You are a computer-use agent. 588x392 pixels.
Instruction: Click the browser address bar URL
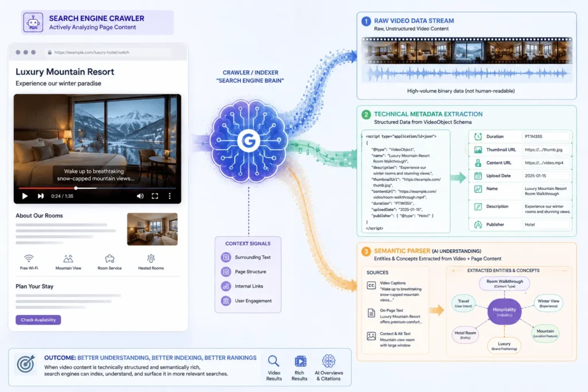(x=92, y=52)
